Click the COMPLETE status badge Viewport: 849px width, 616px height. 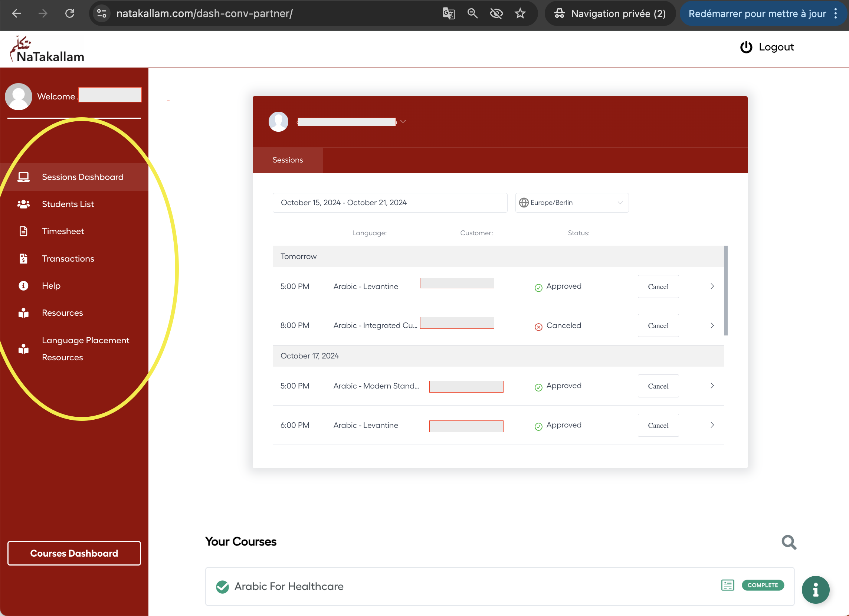[763, 585]
